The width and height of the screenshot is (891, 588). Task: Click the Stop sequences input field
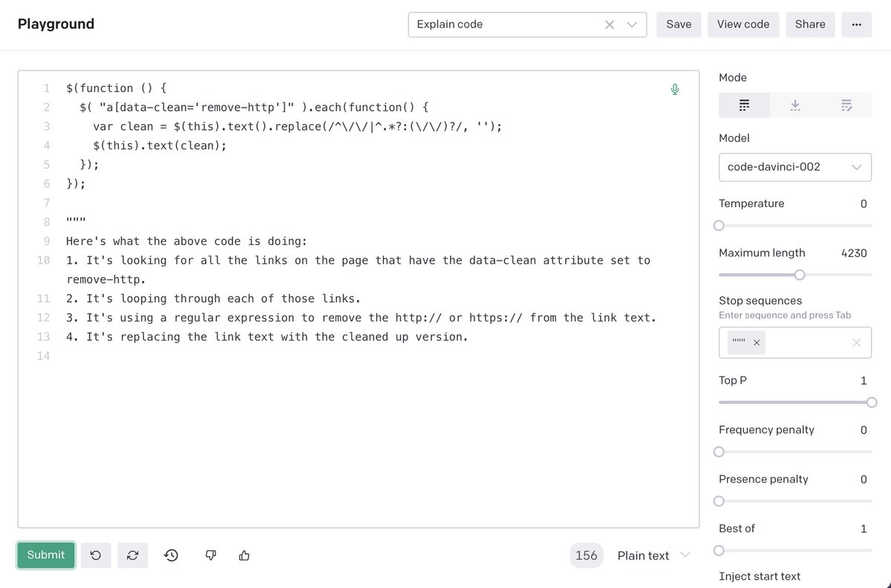(x=795, y=342)
